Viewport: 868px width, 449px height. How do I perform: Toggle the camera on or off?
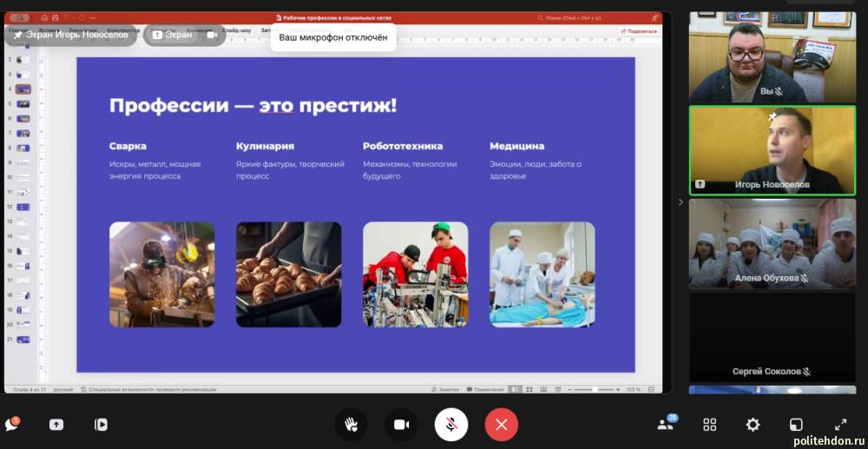coord(401,425)
